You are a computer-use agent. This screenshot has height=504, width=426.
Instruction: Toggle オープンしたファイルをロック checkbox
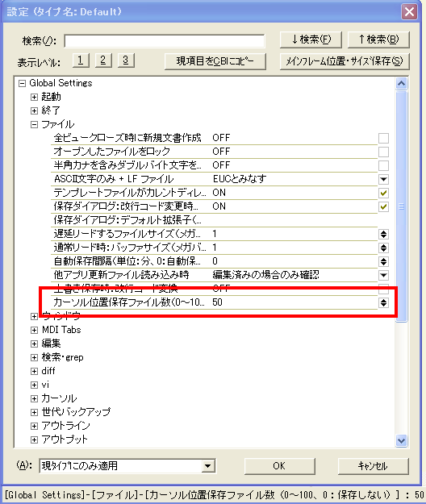click(x=383, y=152)
